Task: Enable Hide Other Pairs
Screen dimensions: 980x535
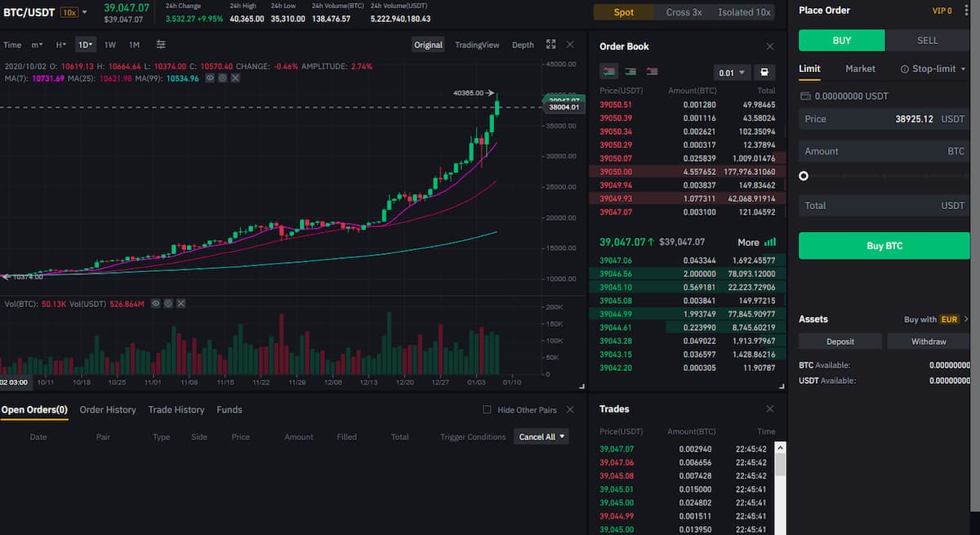Action: pos(487,409)
